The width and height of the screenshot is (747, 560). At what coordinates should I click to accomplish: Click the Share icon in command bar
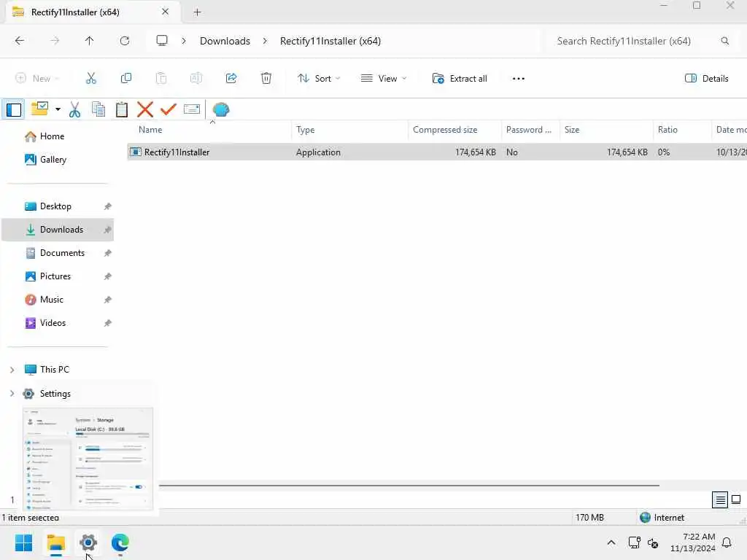[x=231, y=79]
